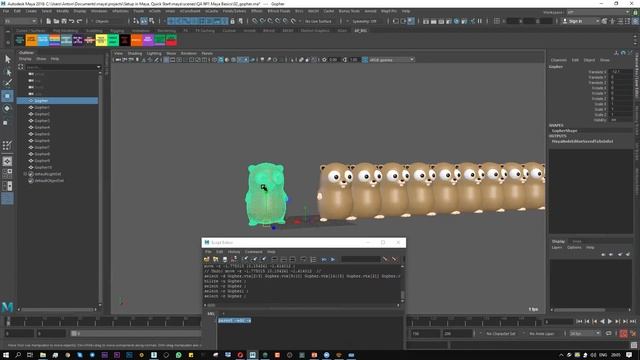Image resolution: width=640 pixels, height=360 pixels.
Task: Click Open Scene folder icon
Action: tap(56, 21)
